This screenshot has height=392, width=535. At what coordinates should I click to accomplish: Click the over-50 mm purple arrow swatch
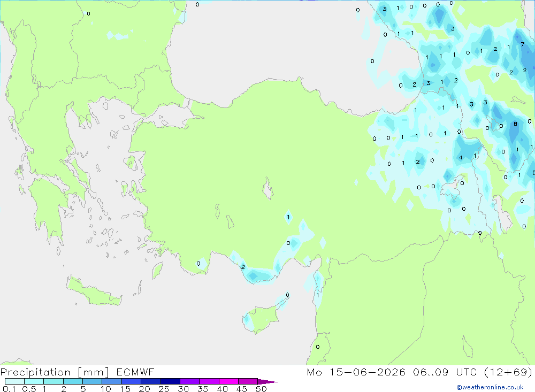(267, 382)
